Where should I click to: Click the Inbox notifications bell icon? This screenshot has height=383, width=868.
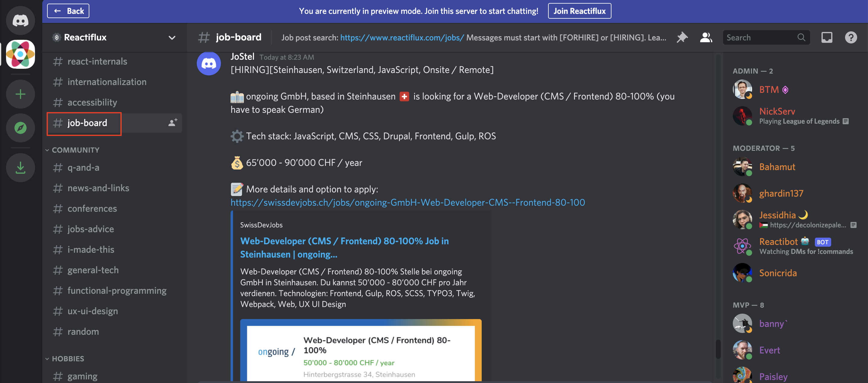click(827, 37)
